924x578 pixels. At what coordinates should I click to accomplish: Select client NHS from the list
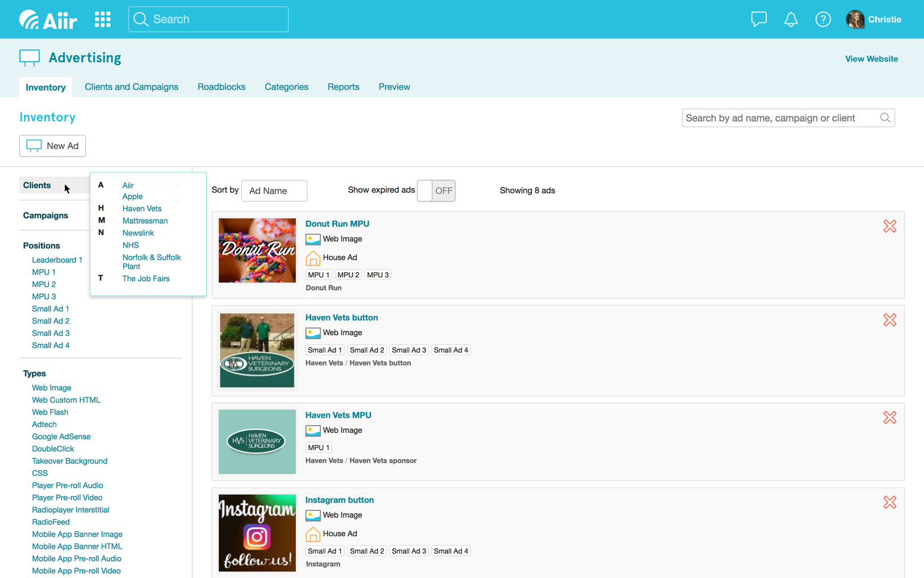coord(131,245)
